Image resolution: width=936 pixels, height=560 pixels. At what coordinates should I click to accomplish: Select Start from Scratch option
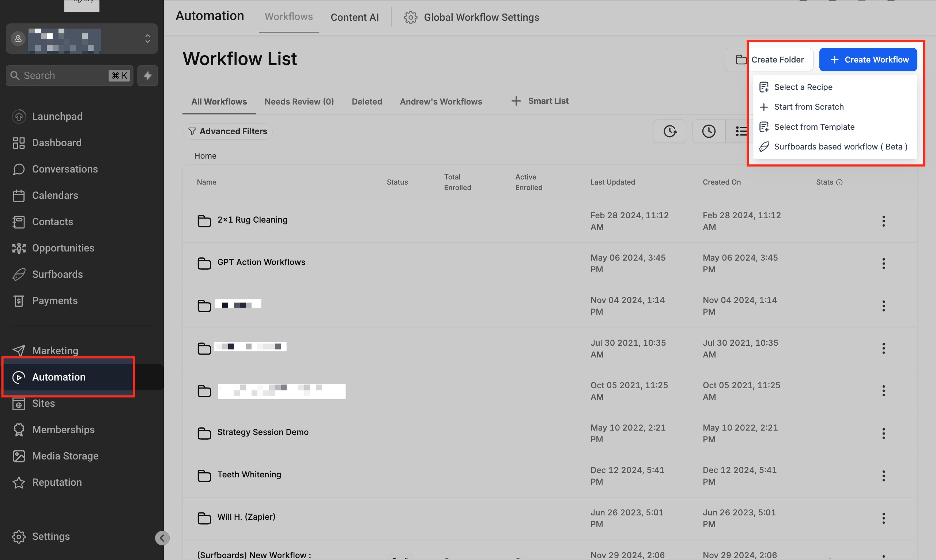coord(808,107)
